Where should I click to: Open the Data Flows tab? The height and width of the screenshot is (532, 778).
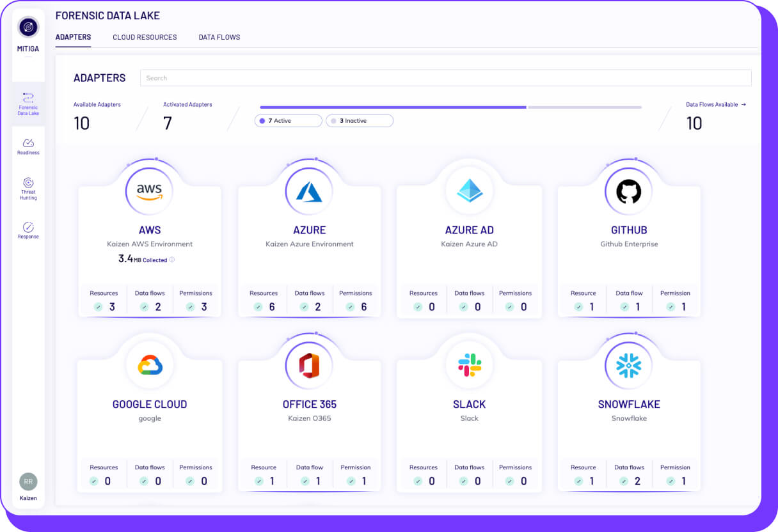pos(219,37)
